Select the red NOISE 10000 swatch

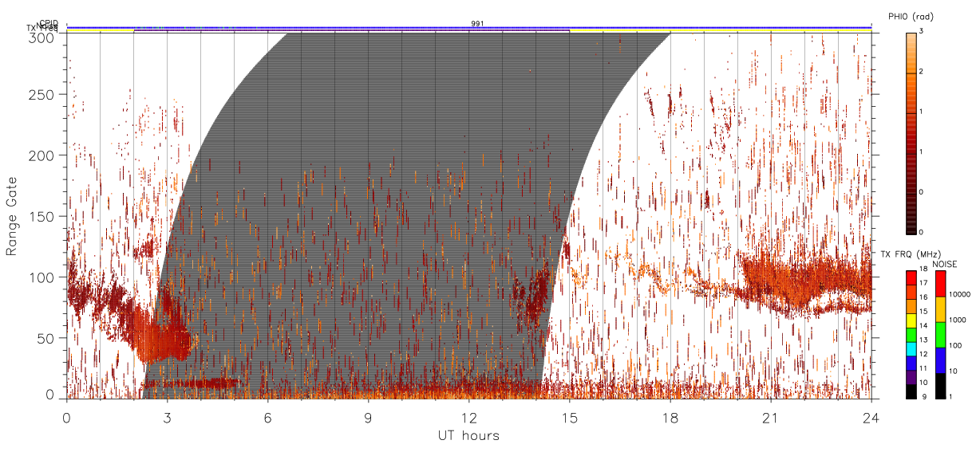point(941,284)
